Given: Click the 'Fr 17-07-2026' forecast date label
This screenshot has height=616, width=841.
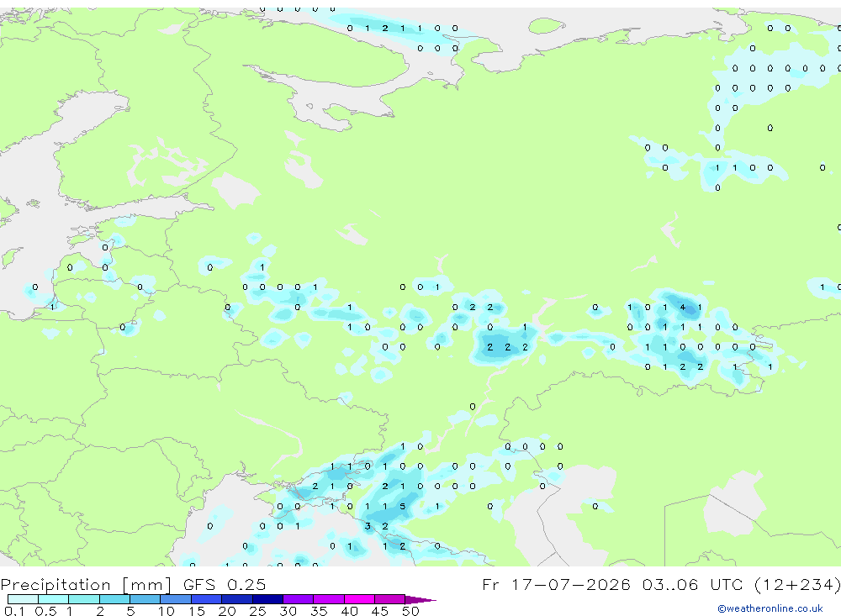Looking at the screenshot, I should click(x=556, y=584).
